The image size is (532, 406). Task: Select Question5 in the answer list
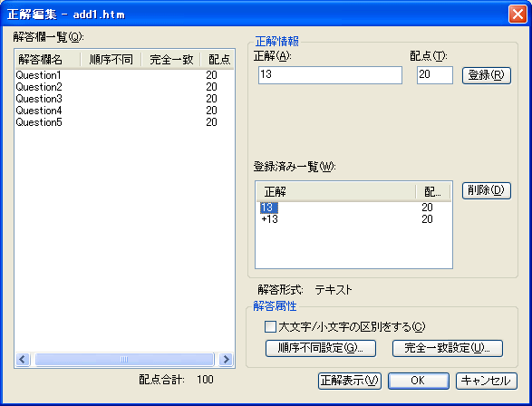click(x=39, y=122)
